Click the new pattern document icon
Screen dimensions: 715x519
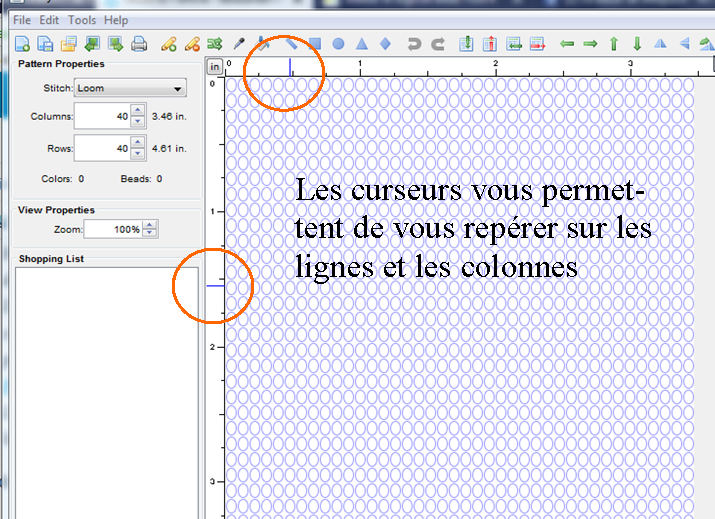(x=22, y=43)
